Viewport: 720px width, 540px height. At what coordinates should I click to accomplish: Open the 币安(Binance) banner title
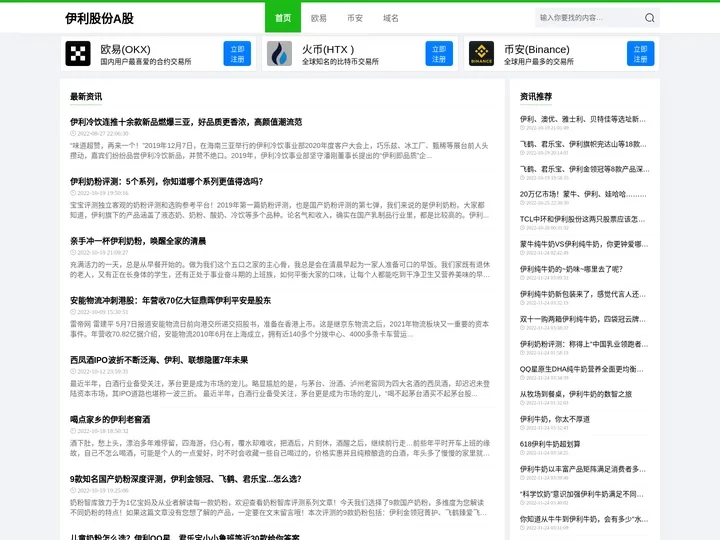pyautogui.click(x=537, y=49)
